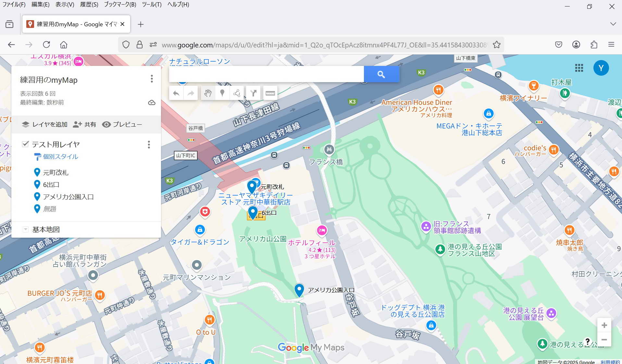Open the Pocket save icon
Image resolution: width=622 pixels, height=364 pixels.
(559, 45)
